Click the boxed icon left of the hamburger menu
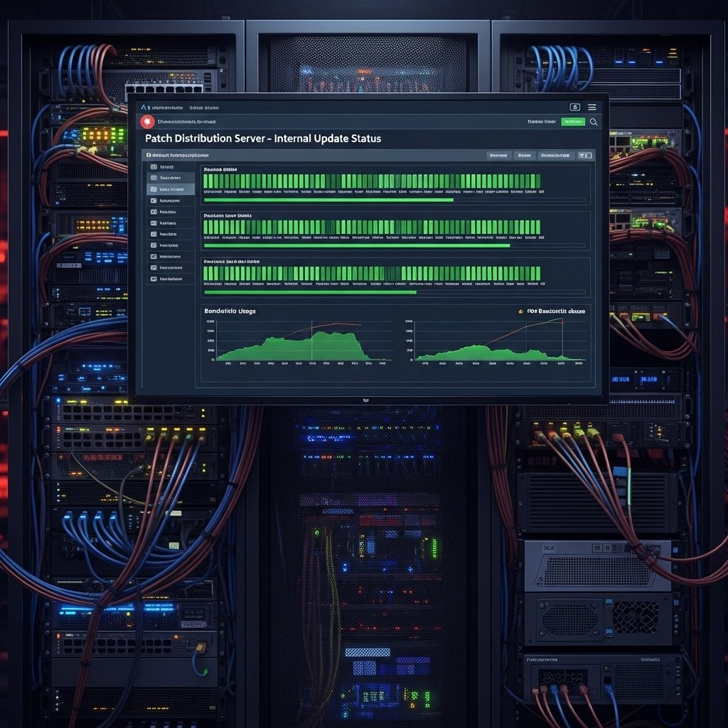 click(x=575, y=107)
